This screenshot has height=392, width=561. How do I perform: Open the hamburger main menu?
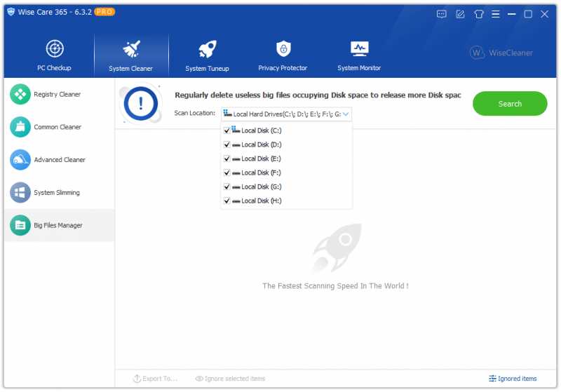496,14
